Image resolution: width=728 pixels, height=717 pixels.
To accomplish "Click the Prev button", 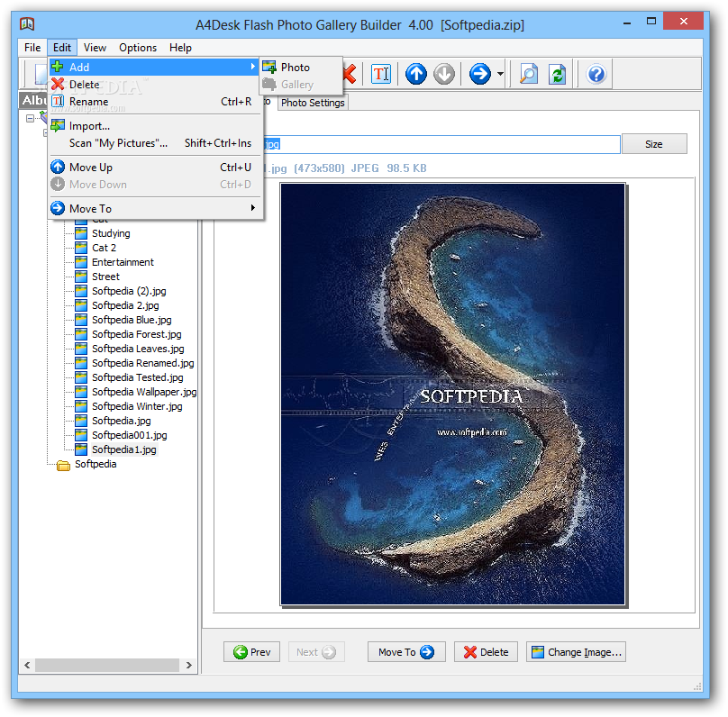I will 251,652.
